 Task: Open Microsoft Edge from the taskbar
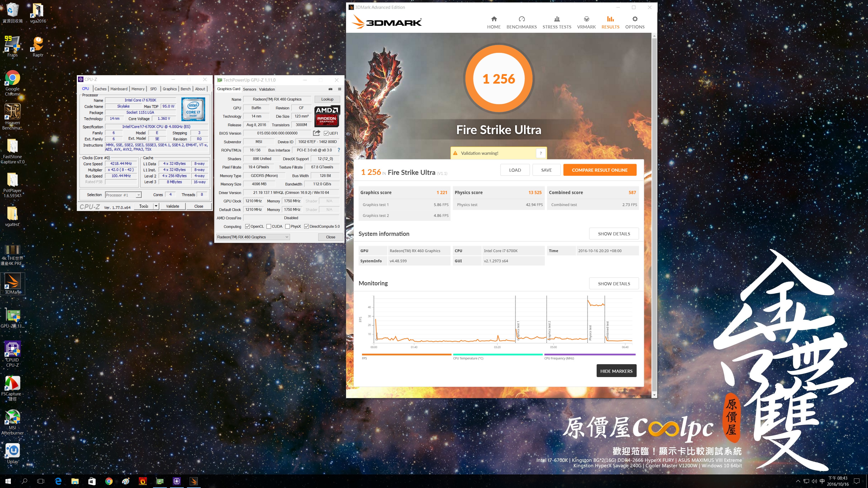coord(58,481)
